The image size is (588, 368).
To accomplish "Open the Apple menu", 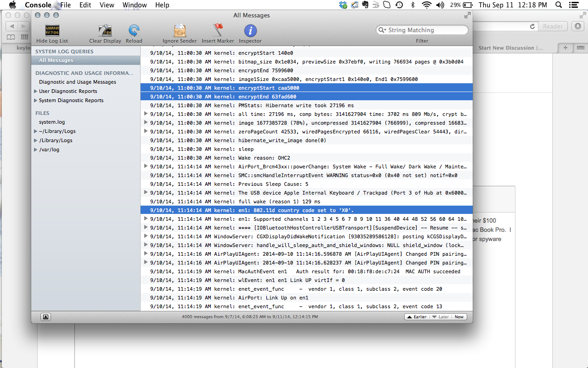I will click(x=12, y=5).
